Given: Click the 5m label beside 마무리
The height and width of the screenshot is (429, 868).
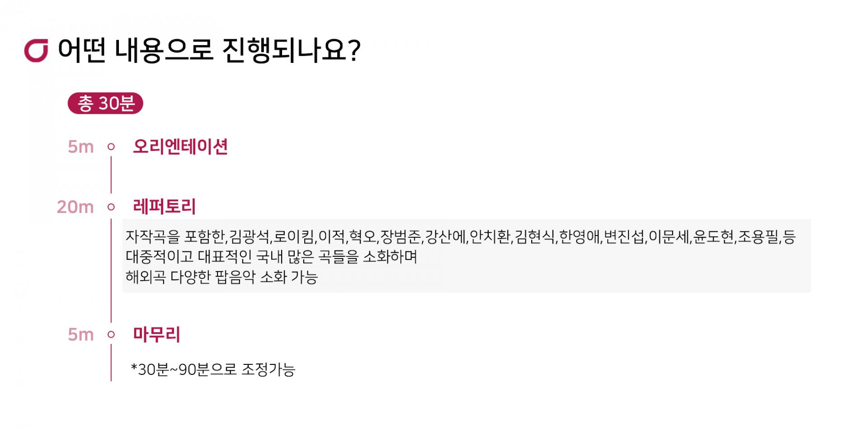Looking at the screenshot, I should click(x=80, y=335).
